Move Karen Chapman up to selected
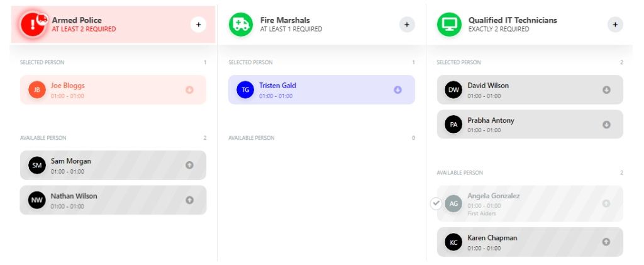Screen dimensions: 644x265 [x=606, y=242]
